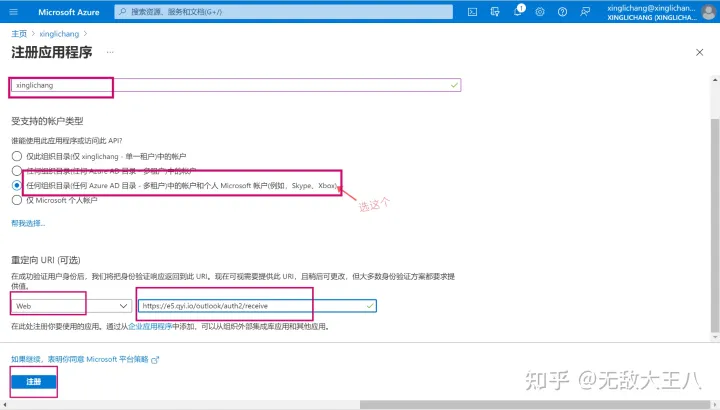Click the 注册 register button
The width and height of the screenshot is (720, 410).
coord(34,382)
